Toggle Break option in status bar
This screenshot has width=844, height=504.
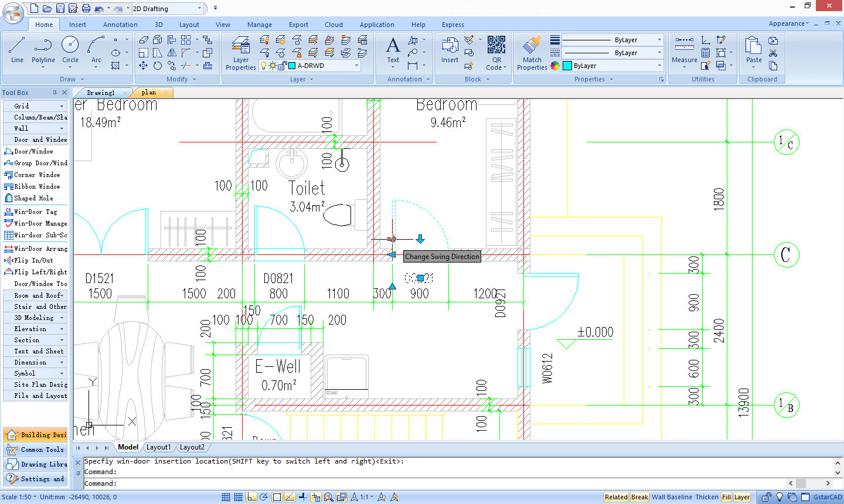pos(639,497)
